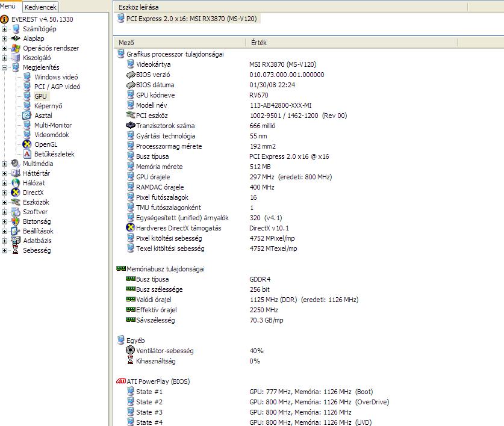Screen dimensions: 504x426
Task: Click the Memória mérete field
Action: pyautogui.click(x=159, y=167)
